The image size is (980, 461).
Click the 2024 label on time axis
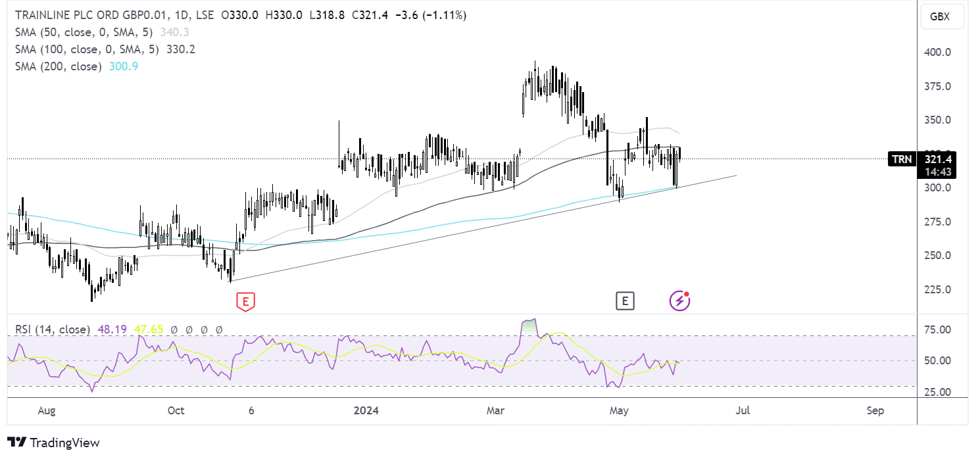pyautogui.click(x=366, y=411)
